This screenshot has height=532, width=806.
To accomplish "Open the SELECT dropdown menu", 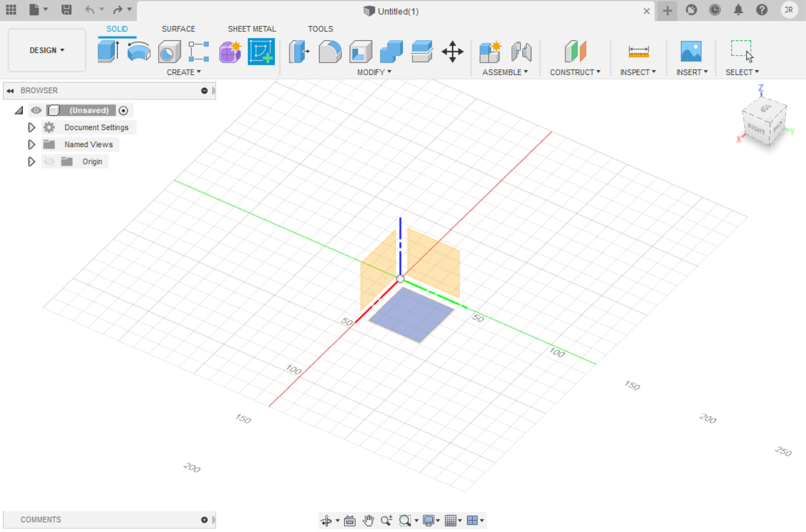I will tap(742, 72).
